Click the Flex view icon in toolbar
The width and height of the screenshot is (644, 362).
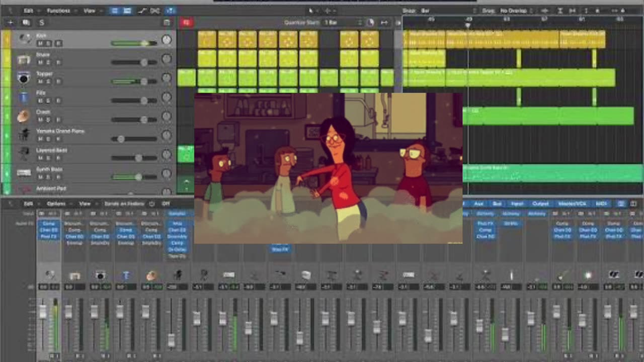(x=155, y=11)
